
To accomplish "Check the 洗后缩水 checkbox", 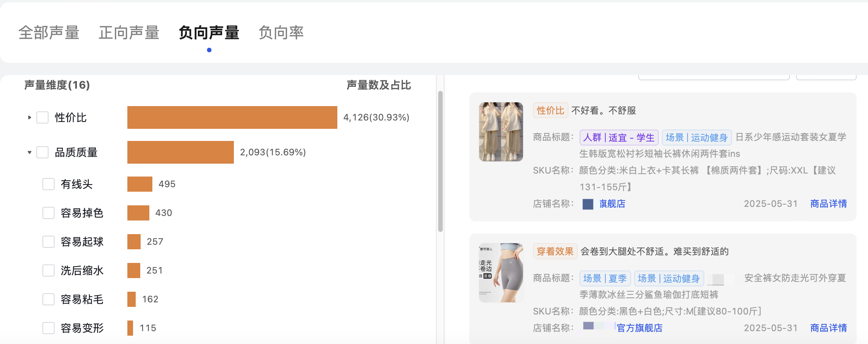I will (49, 271).
